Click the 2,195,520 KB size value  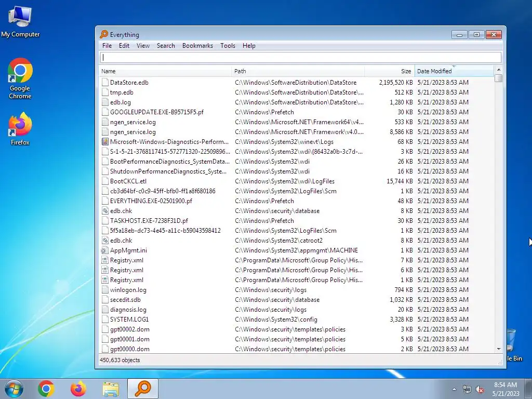pos(396,83)
